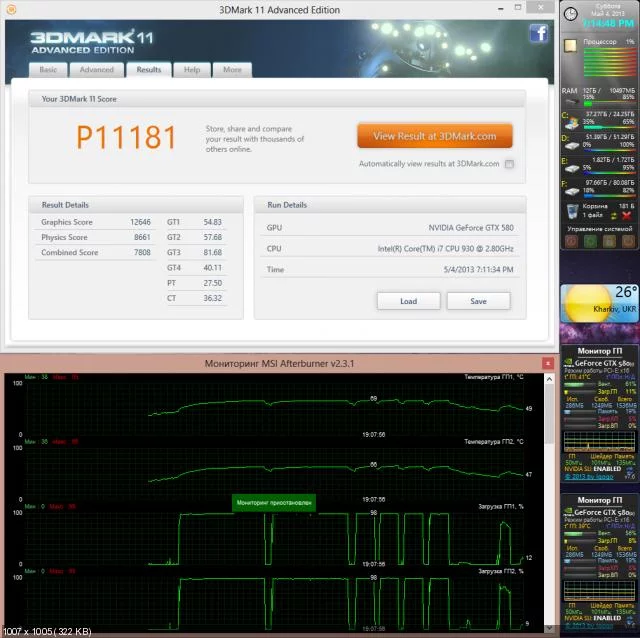Click the third system control icon

pos(609,241)
